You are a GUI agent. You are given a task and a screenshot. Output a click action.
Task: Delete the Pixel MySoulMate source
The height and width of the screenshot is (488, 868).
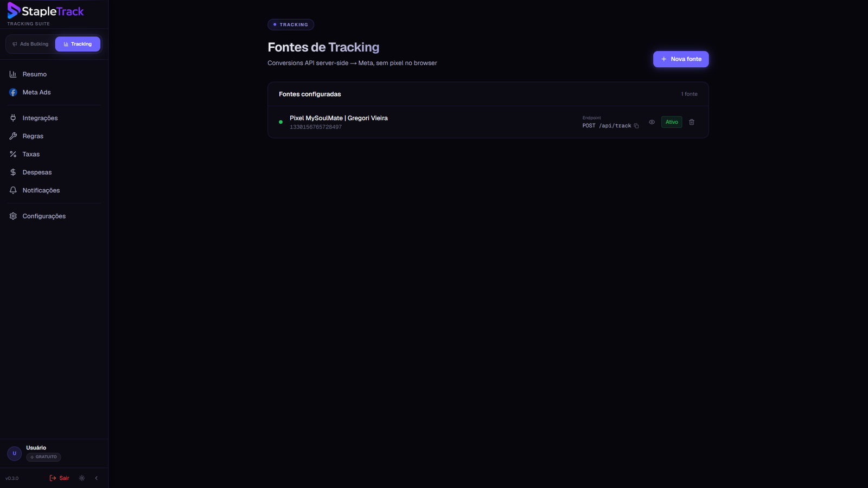point(692,122)
